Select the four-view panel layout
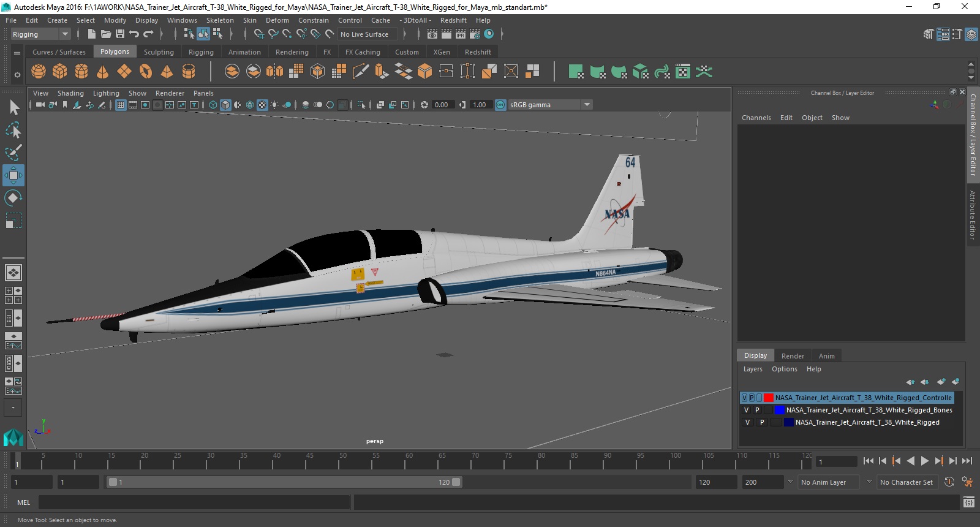The width and height of the screenshot is (980, 527). click(13, 295)
